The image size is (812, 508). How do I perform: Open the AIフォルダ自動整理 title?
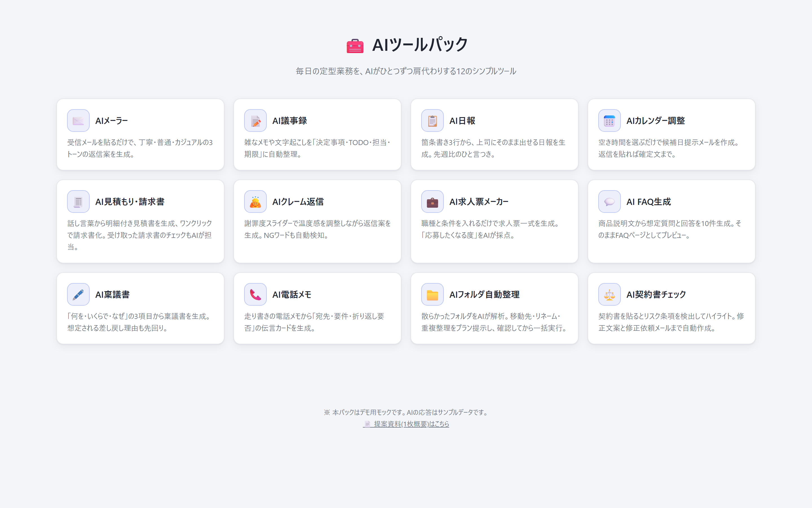[x=484, y=294]
